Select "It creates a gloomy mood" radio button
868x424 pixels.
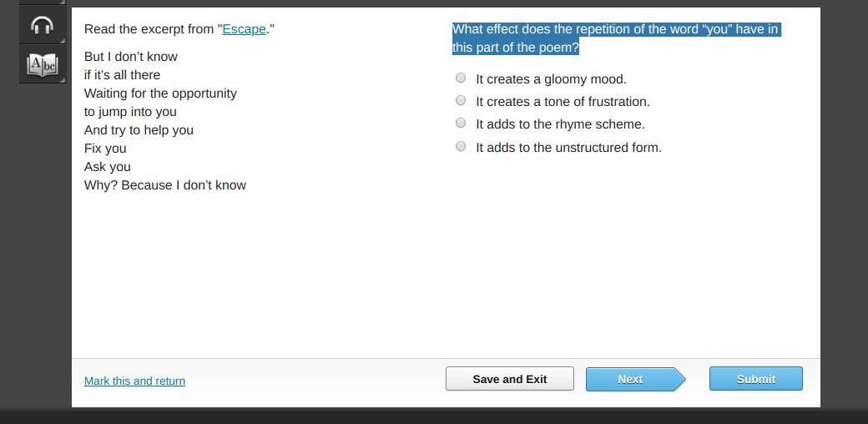(461, 78)
